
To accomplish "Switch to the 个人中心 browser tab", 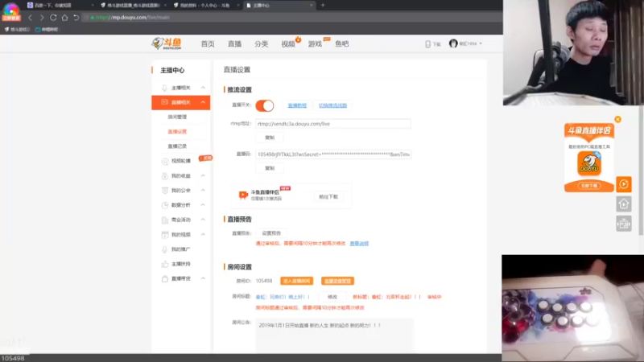I will click(x=207, y=6).
